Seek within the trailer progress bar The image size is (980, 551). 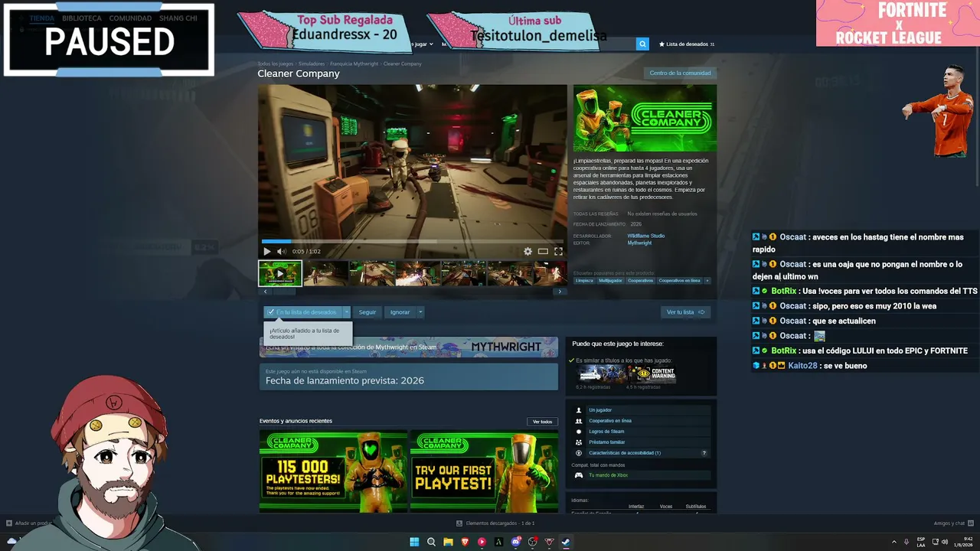pyautogui.click(x=412, y=242)
